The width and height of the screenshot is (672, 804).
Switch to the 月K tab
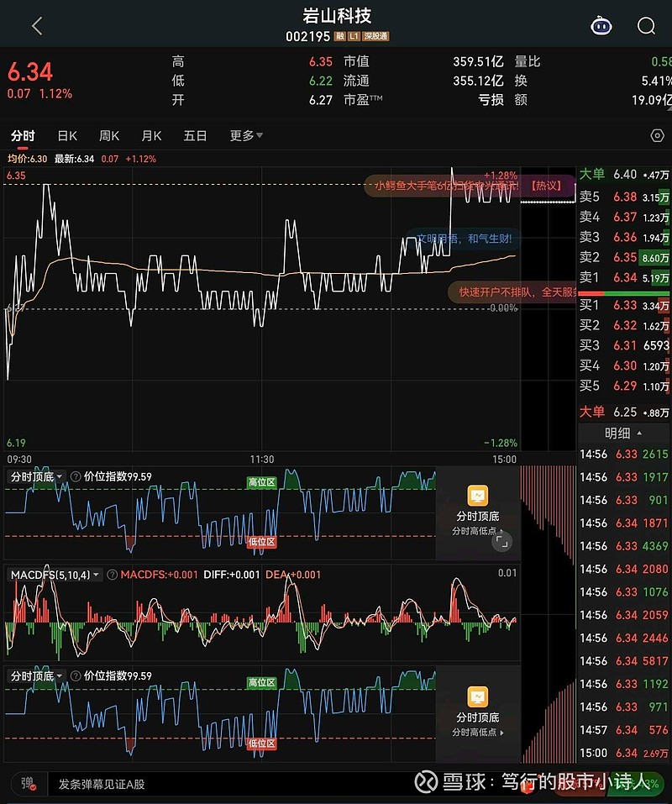pyautogui.click(x=151, y=136)
